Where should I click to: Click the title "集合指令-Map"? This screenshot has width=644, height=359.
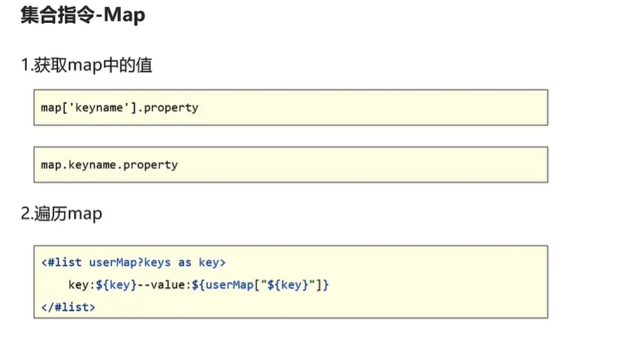(x=83, y=16)
